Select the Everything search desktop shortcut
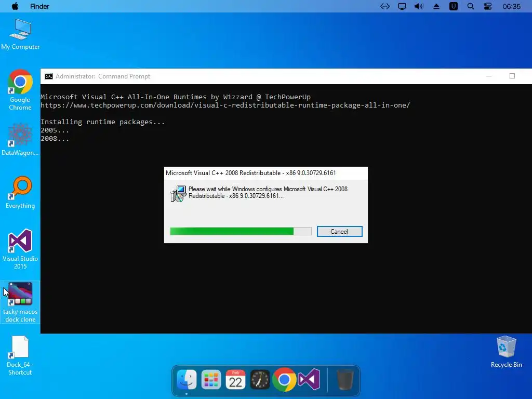Viewport: 532px width, 399px height. pyautogui.click(x=20, y=192)
